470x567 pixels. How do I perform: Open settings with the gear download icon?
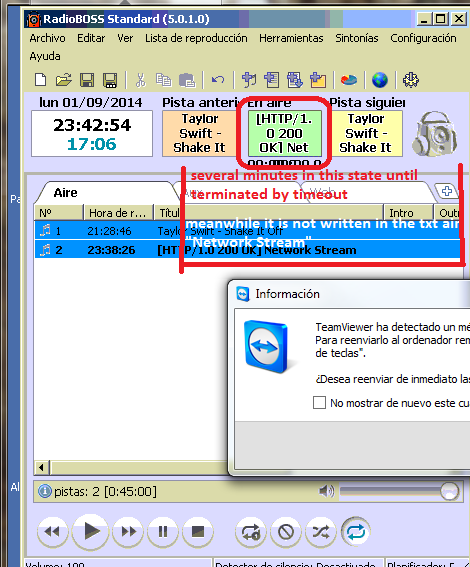pyautogui.click(x=411, y=80)
